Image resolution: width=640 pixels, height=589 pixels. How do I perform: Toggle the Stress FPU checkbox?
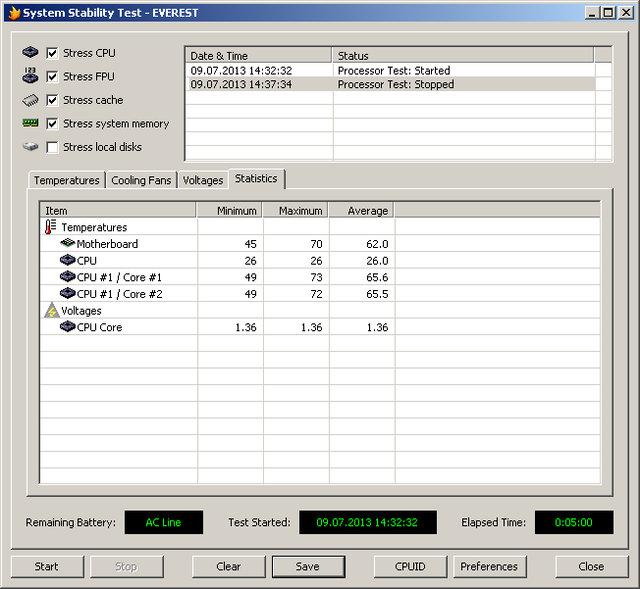52,77
